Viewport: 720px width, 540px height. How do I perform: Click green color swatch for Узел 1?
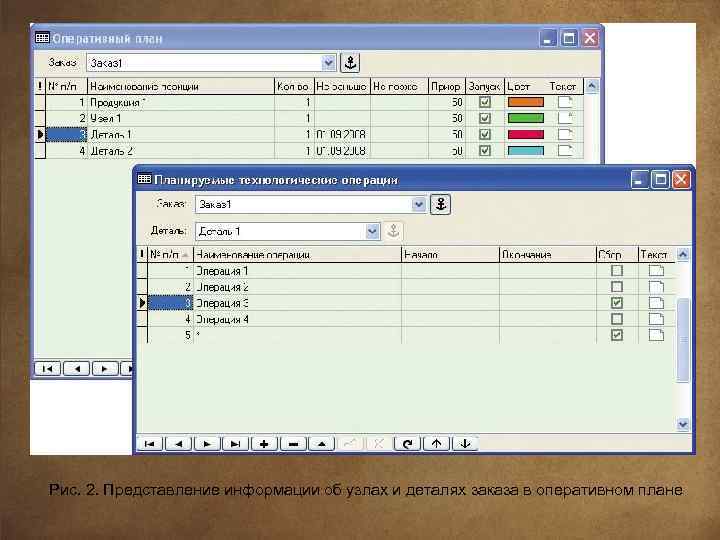[x=526, y=118]
